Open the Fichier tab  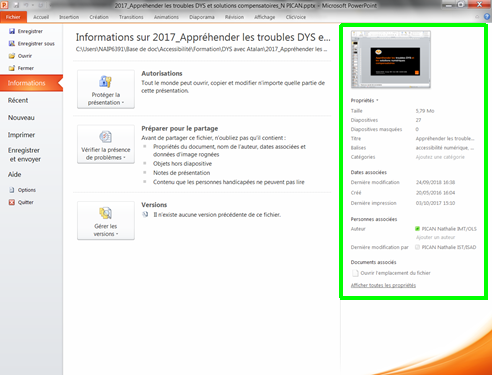[x=13, y=17]
